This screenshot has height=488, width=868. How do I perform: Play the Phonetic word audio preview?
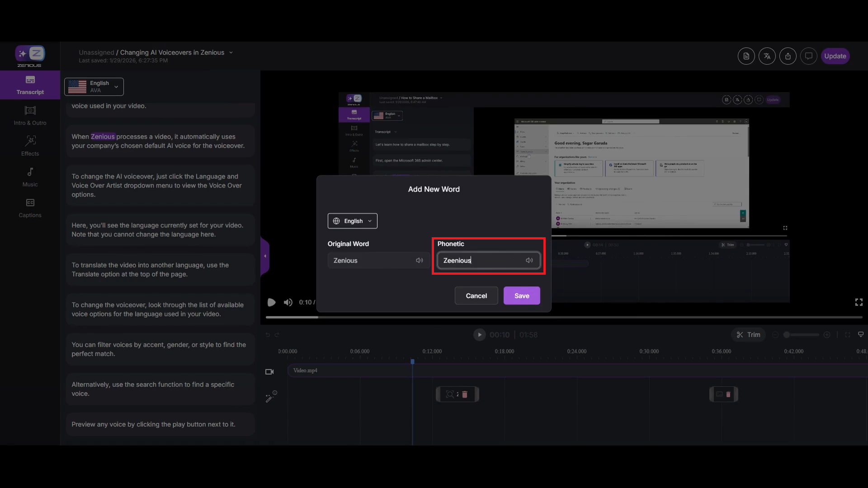tap(529, 261)
